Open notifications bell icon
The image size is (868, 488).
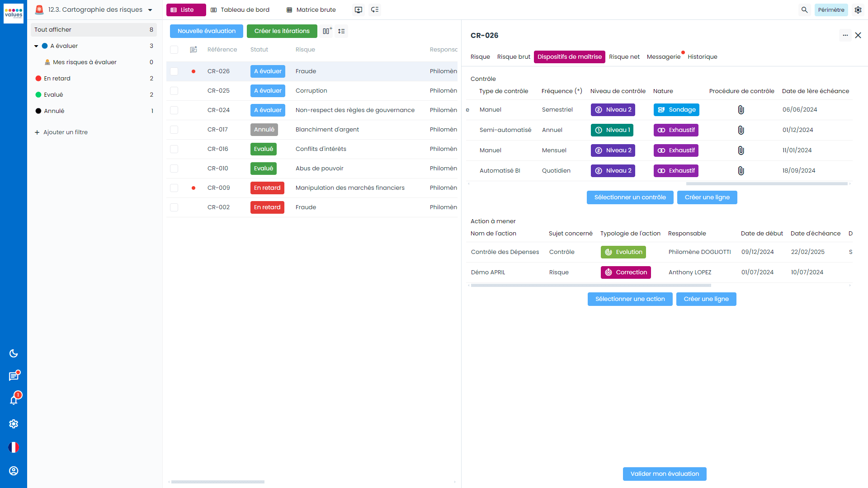tap(14, 400)
